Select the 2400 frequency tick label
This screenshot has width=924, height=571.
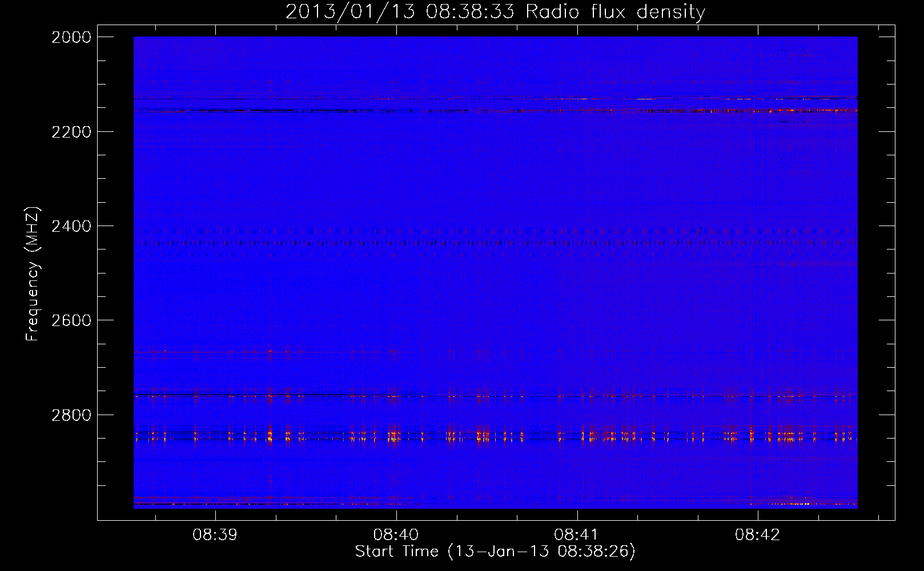pos(71,226)
